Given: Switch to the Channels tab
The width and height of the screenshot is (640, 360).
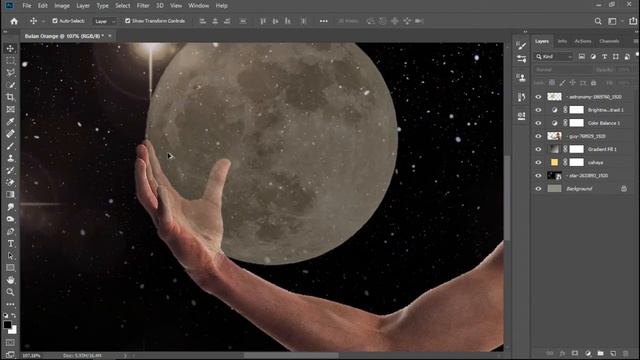Looking at the screenshot, I should pyautogui.click(x=609, y=41).
